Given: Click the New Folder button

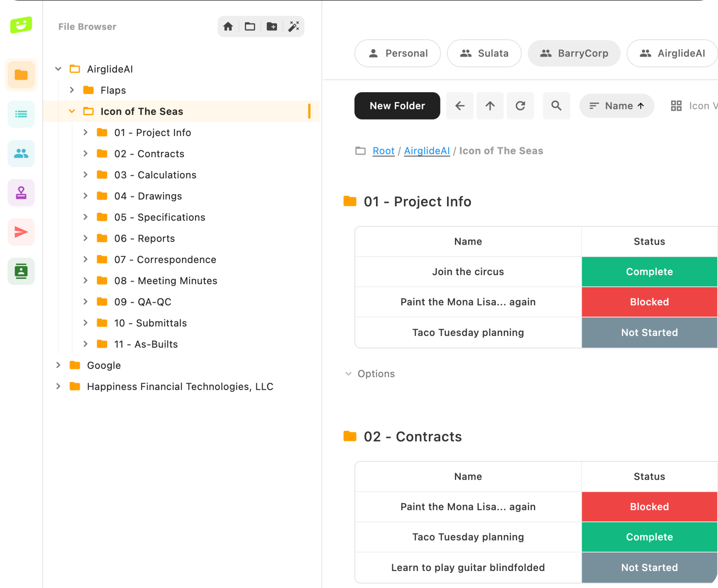Looking at the screenshot, I should [x=397, y=106].
